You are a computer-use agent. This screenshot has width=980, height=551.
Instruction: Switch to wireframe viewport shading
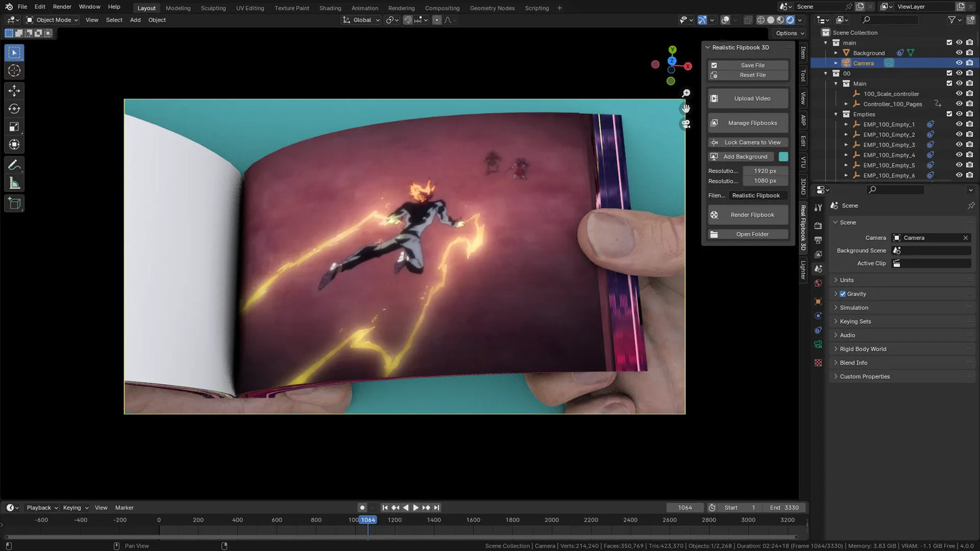[761, 20]
